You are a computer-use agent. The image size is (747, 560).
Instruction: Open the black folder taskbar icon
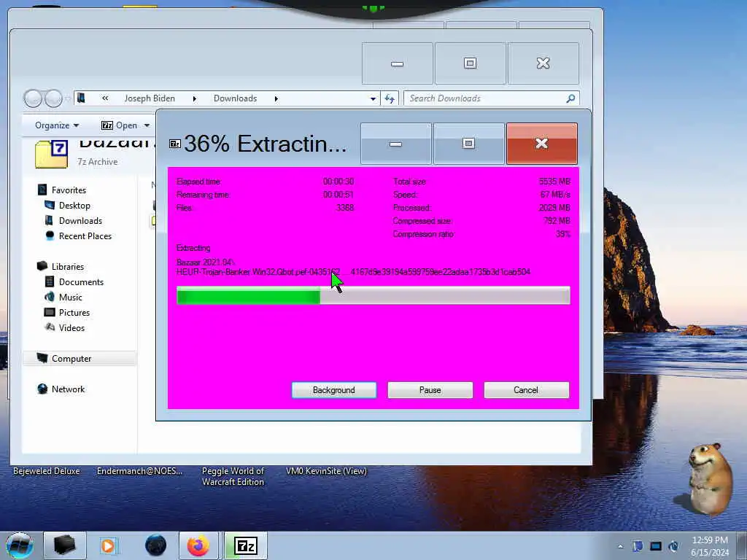[x=64, y=545]
